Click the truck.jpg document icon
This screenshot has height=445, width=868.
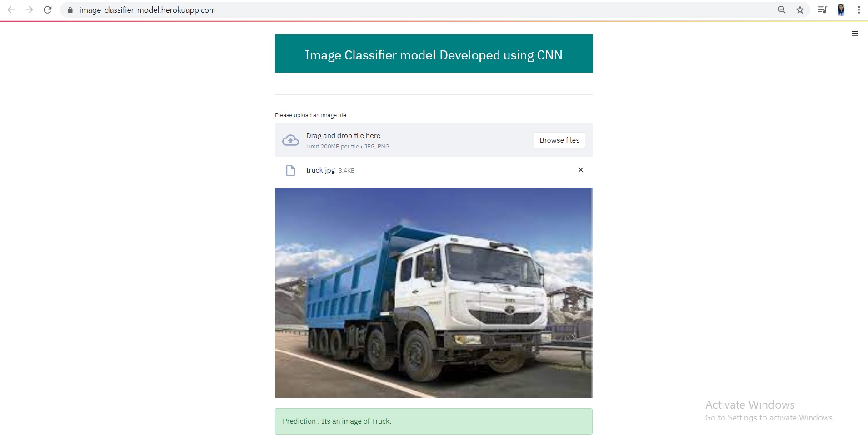[x=290, y=170]
